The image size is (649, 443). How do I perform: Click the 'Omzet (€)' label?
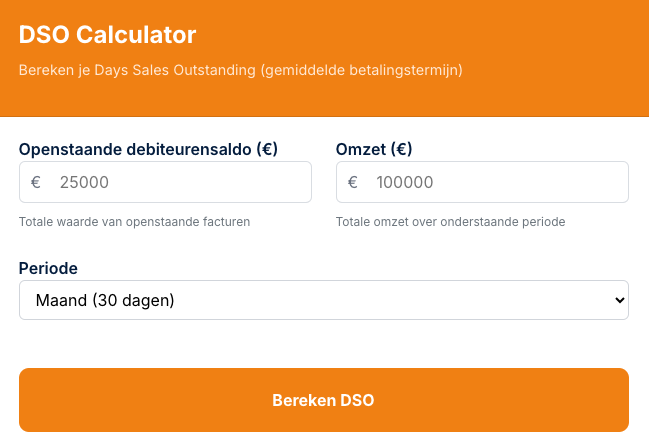point(374,149)
